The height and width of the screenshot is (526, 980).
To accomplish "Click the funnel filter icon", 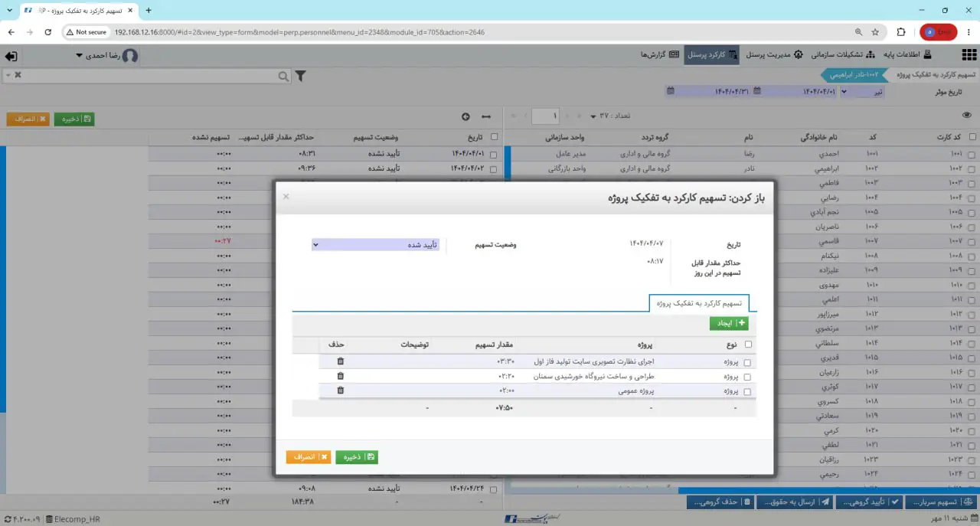I will tap(301, 76).
